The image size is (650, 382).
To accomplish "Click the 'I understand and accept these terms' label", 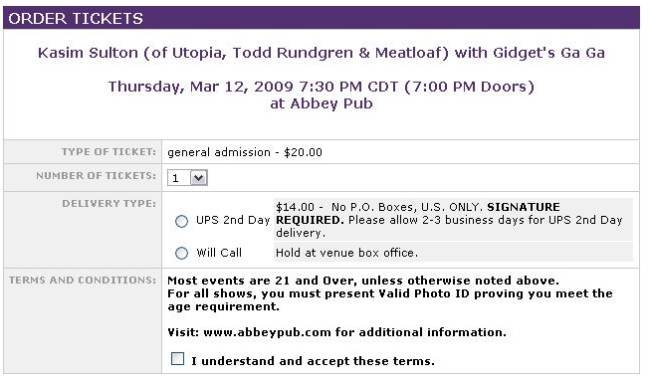I will tap(313, 361).
